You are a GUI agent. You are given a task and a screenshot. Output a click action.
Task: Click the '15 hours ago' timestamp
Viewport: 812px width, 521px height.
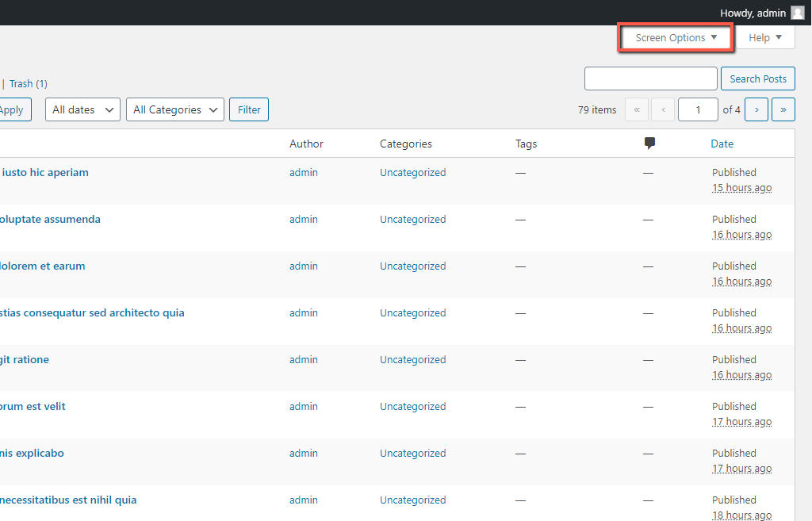pos(741,188)
